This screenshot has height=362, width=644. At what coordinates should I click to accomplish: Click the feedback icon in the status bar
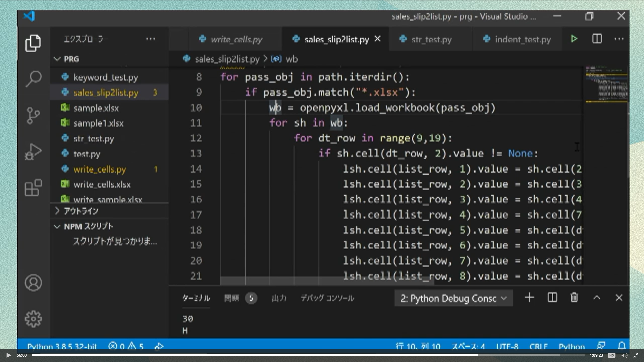tap(601, 345)
